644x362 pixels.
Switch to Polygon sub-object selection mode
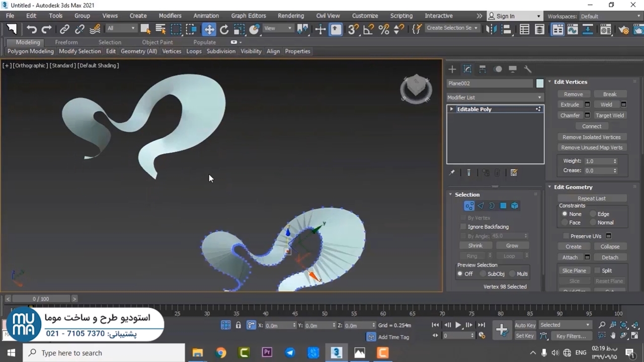click(x=503, y=206)
